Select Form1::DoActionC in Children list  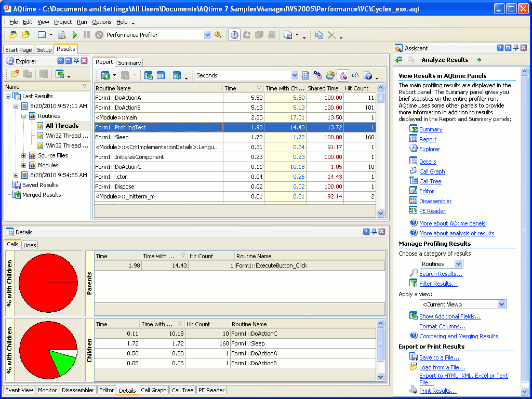235,334
